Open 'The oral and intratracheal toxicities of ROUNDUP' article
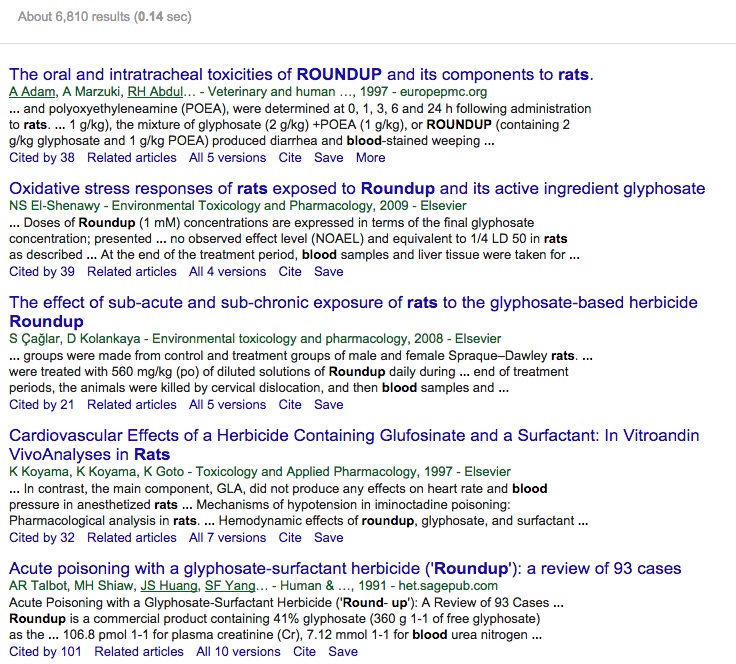736x664 pixels. [301, 74]
